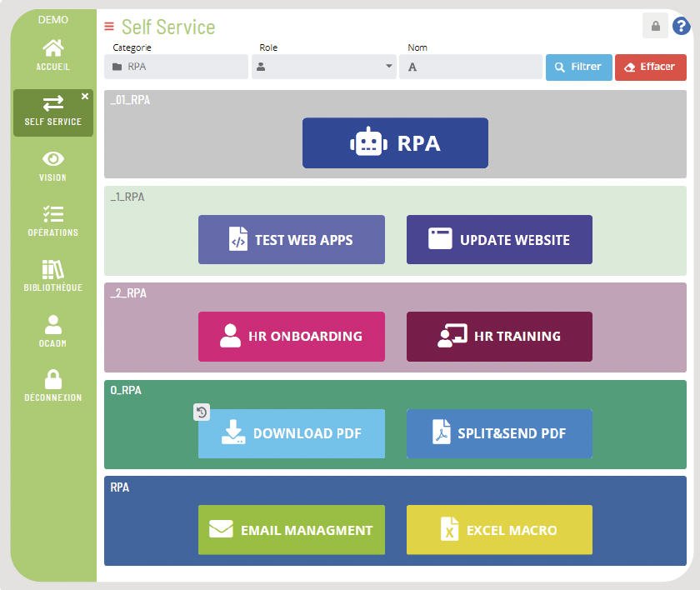Click the history icon on Download PDF

202,412
